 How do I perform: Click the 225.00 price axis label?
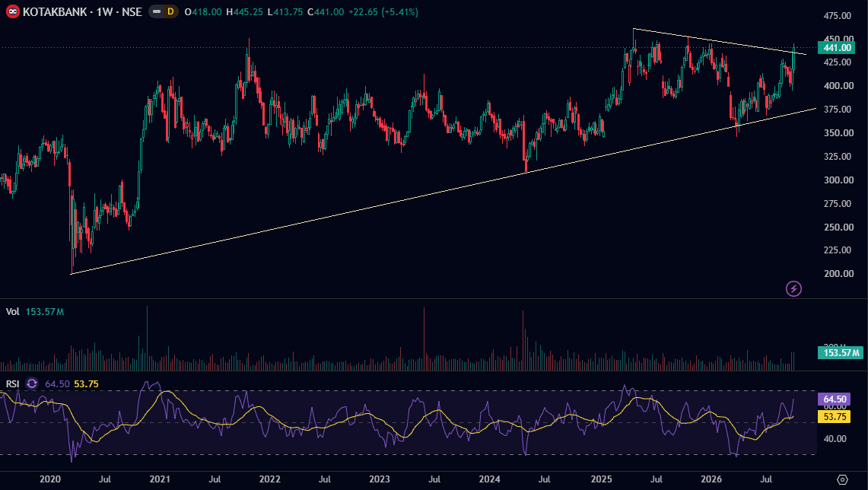click(x=837, y=250)
